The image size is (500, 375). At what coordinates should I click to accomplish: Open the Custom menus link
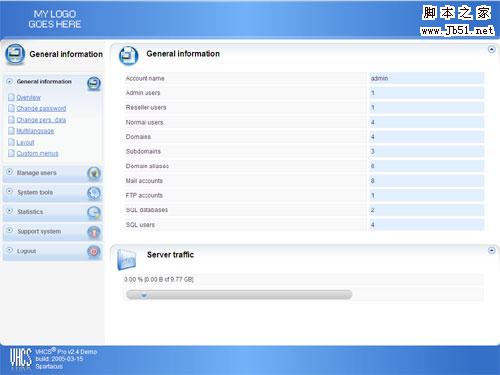pos(37,153)
